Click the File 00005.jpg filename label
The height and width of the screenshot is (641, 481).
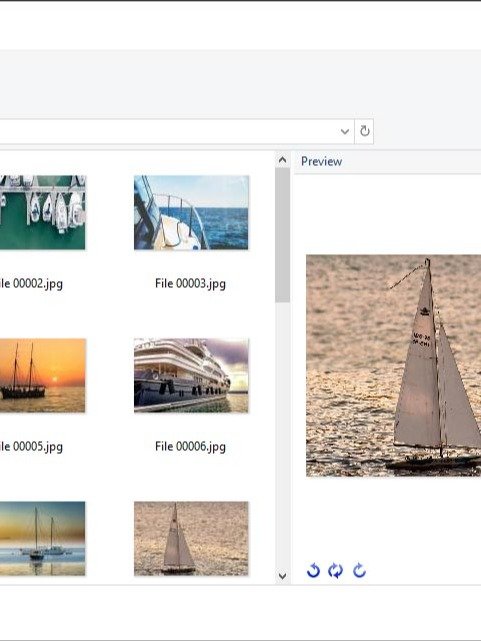tap(31, 446)
